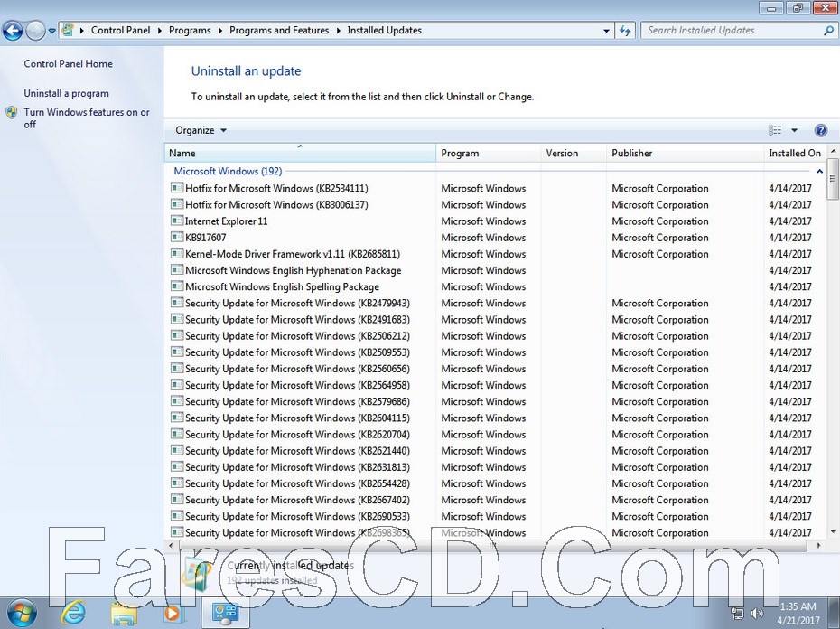Click the icon for Security Update KB2479943
This screenshot has height=629, width=840.
177,303
